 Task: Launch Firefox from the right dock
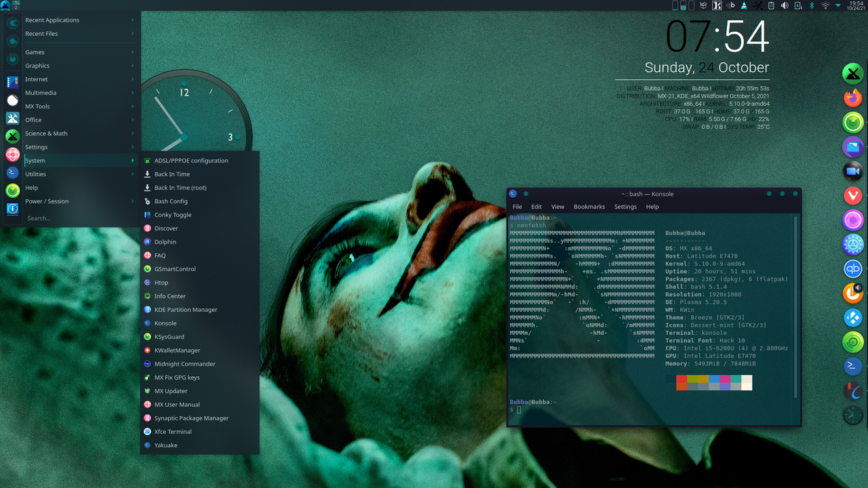pyautogui.click(x=852, y=98)
